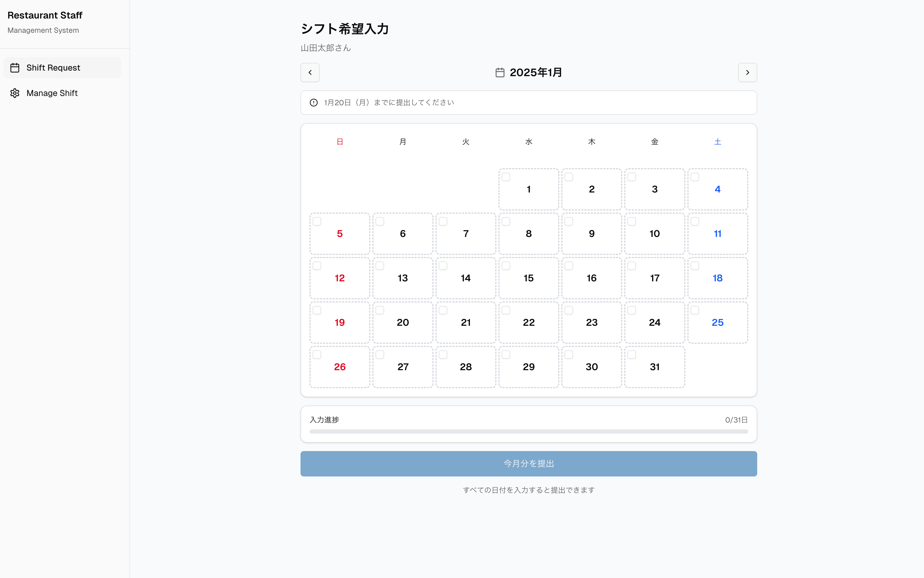Image resolution: width=924 pixels, height=578 pixels.
Task: Click the gear icon beside Manage Shift
Action: 15,93
